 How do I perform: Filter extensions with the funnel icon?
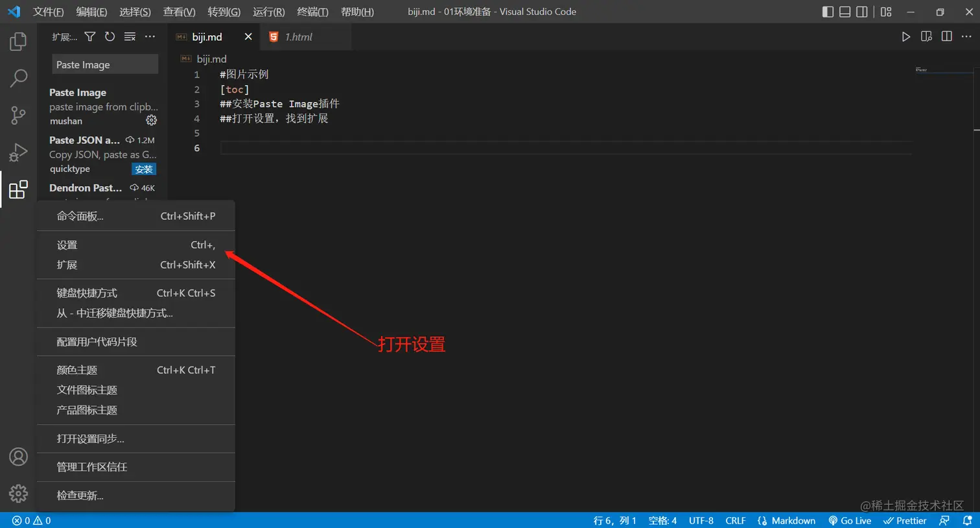tap(90, 37)
